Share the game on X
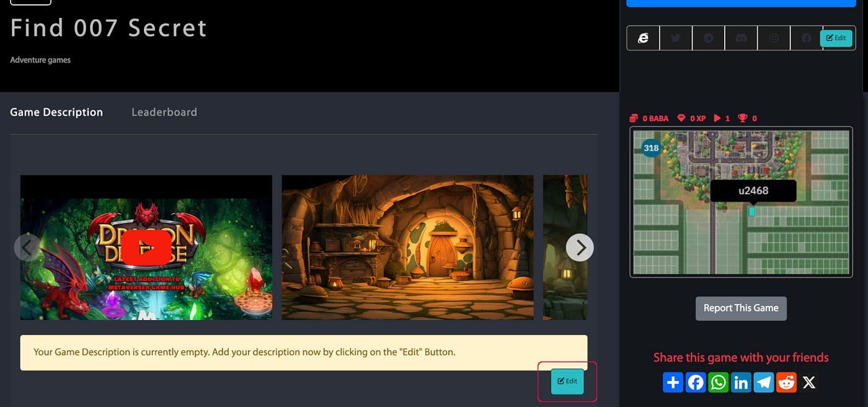This screenshot has height=407, width=868. pyautogui.click(x=809, y=382)
